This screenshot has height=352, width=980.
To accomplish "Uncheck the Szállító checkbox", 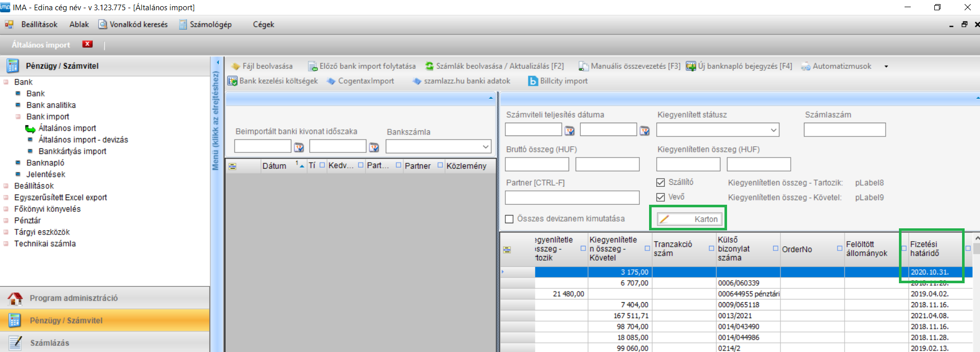I will [x=661, y=182].
